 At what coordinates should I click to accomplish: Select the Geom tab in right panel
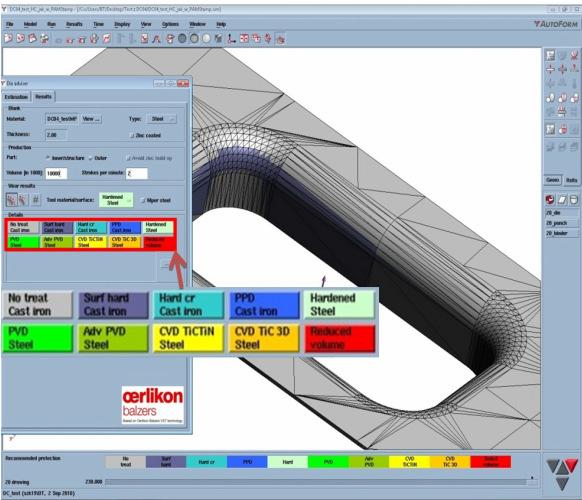[x=552, y=180]
